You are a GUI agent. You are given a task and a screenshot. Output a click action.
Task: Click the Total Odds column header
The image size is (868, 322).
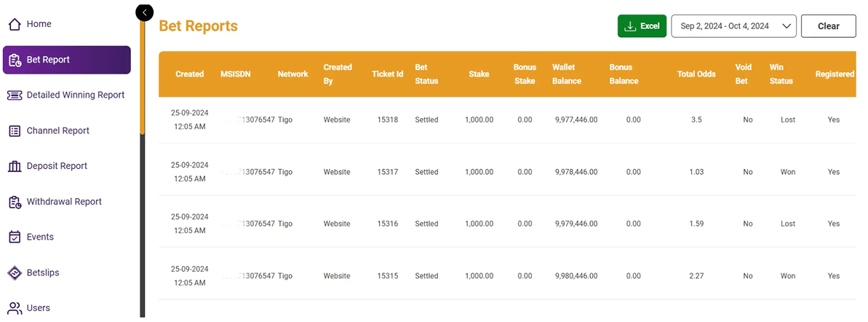(x=696, y=74)
